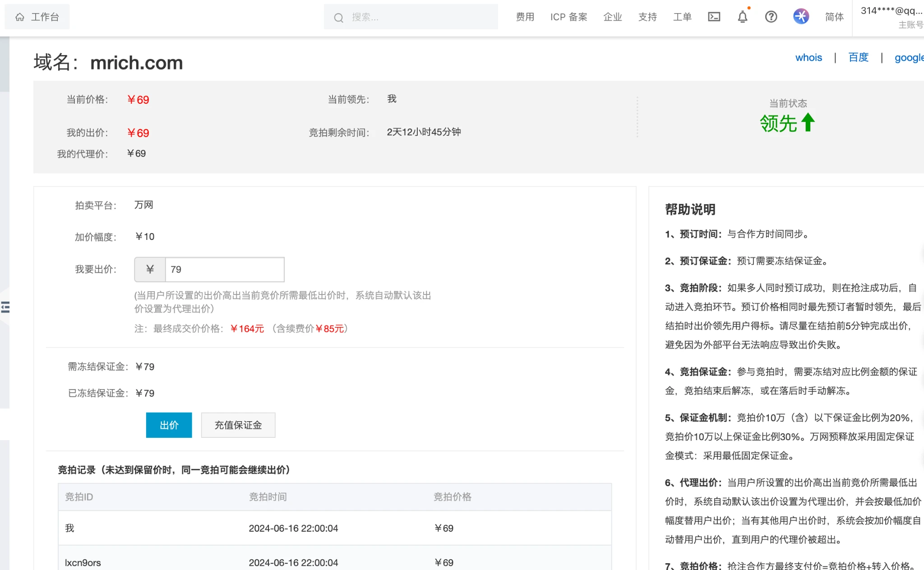924x570 pixels.
Task: Click the 我要出价 bid amount field
Action: coord(224,269)
